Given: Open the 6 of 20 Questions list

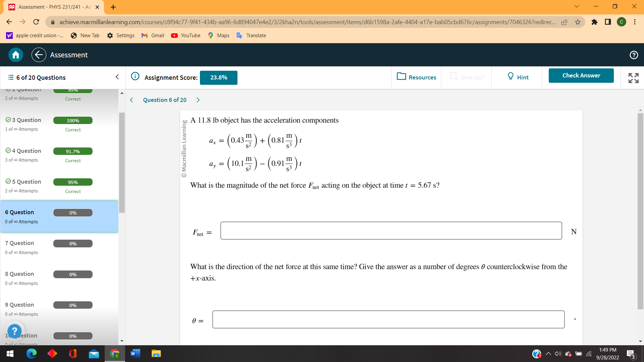Looking at the screenshot, I should 37,77.
